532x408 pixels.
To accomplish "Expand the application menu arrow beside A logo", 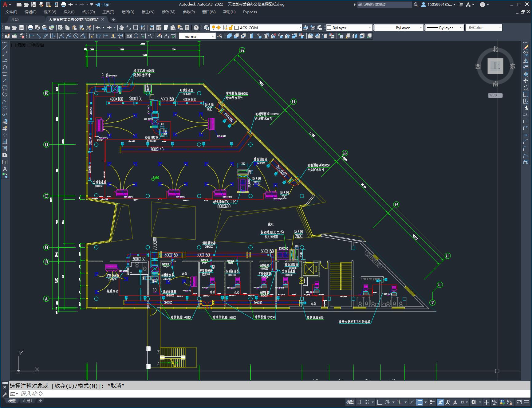I will coord(10,5).
